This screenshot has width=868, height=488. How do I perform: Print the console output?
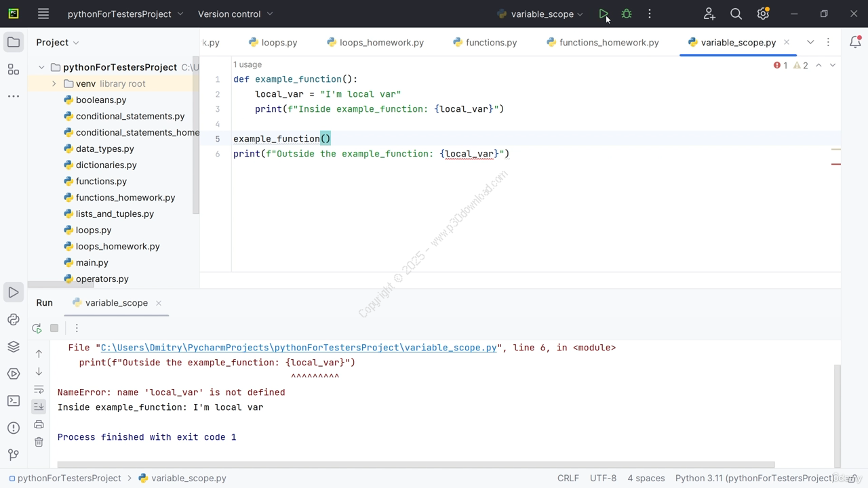tap(39, 424)
